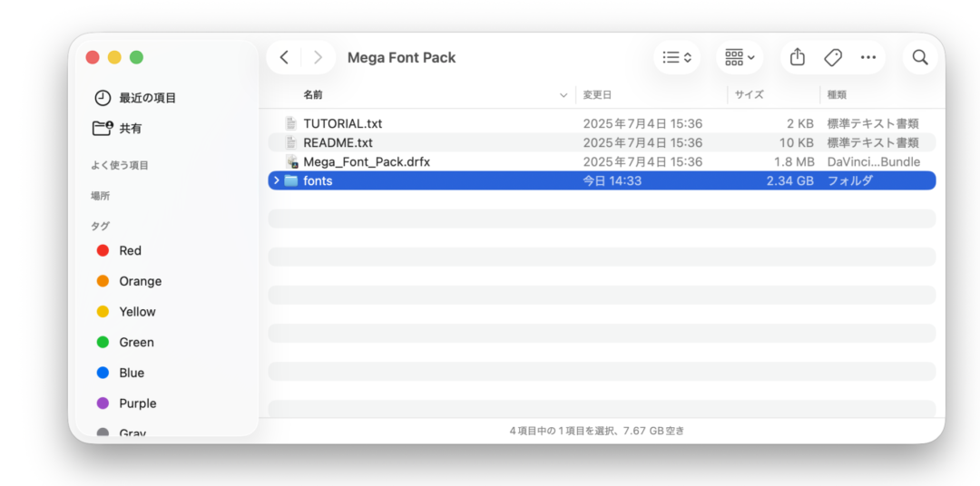Click the よく使う項目 section header
This screenshot has height=486, width=980.
pos(120,166)
